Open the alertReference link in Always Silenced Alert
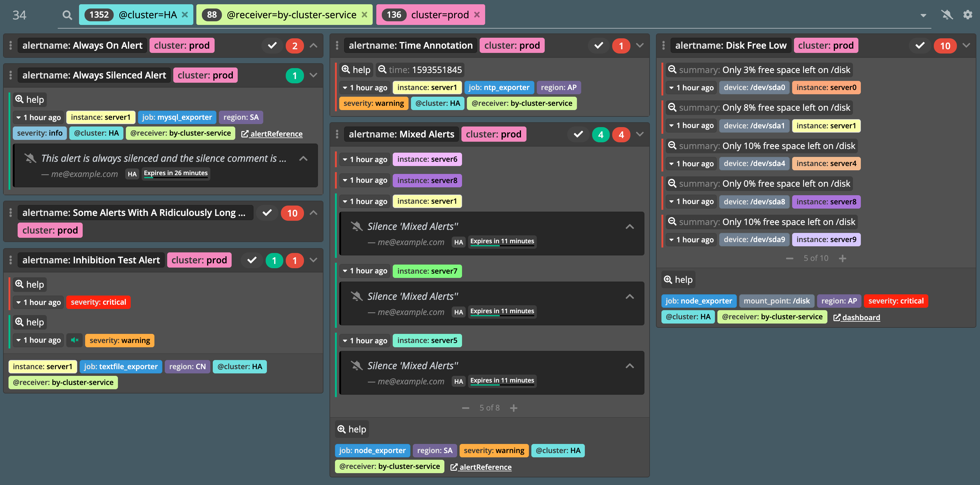 point(272,133)
